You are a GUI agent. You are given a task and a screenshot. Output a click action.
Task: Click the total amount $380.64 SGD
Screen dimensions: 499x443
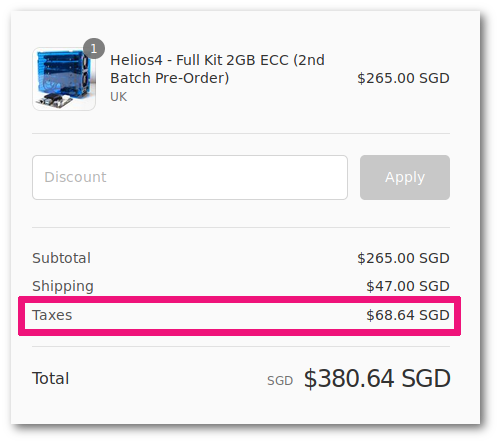coord(377,378)
